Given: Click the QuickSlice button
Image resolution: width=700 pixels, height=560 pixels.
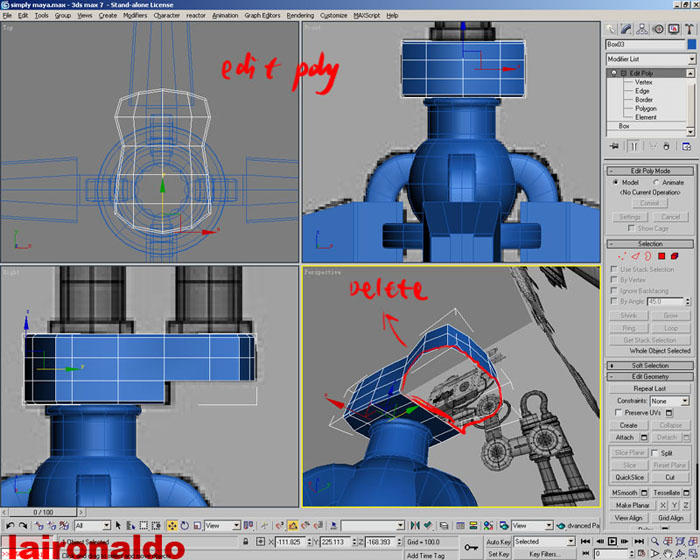Looking at the screenshot, I should tap(629, 477).
